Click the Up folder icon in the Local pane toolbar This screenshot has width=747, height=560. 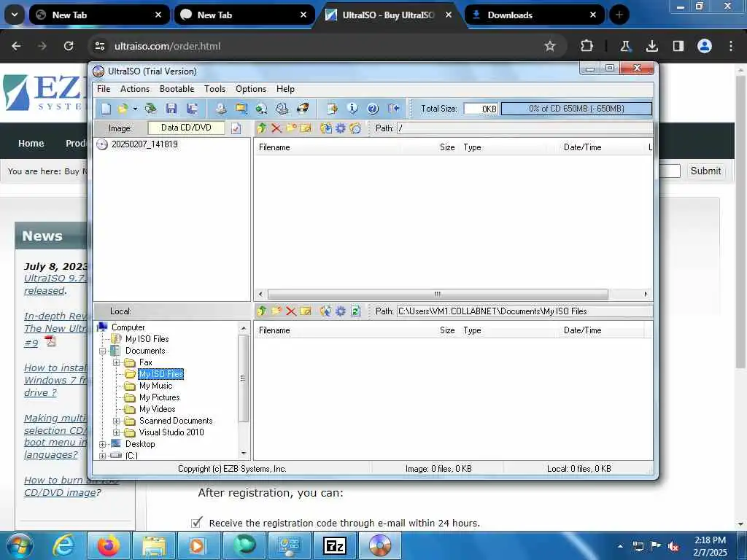262,311
